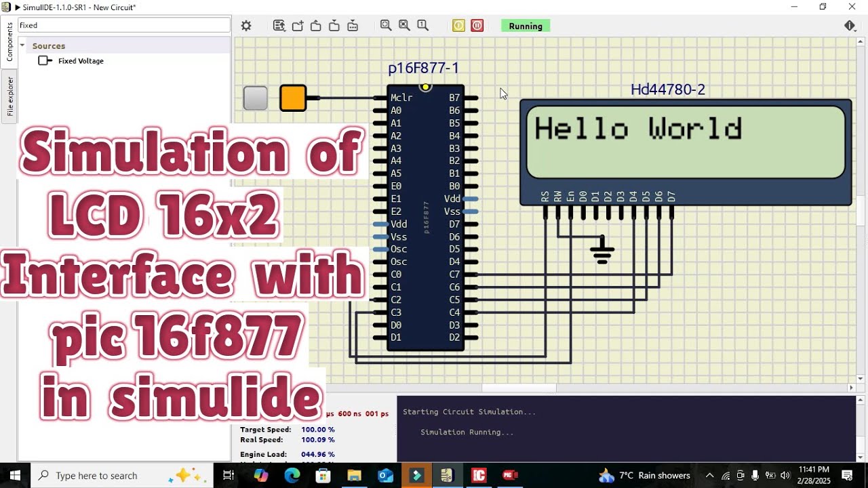This screenshot has width=868, height=488.
Task: Click the red IC app taskbar icon
Action: pyautogui.click(x=479, y=475)
